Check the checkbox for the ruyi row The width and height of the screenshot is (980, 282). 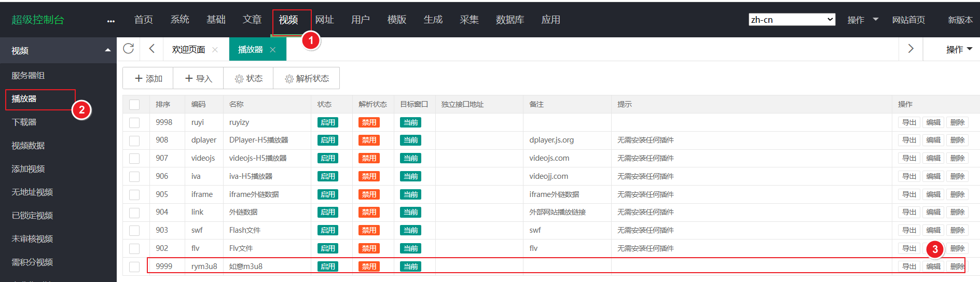134,122
